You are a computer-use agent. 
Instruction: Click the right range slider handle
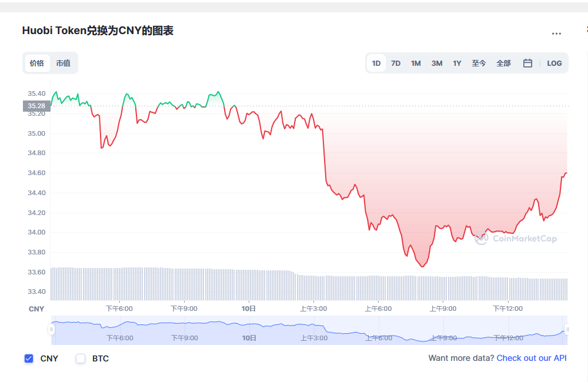(567, 330)
